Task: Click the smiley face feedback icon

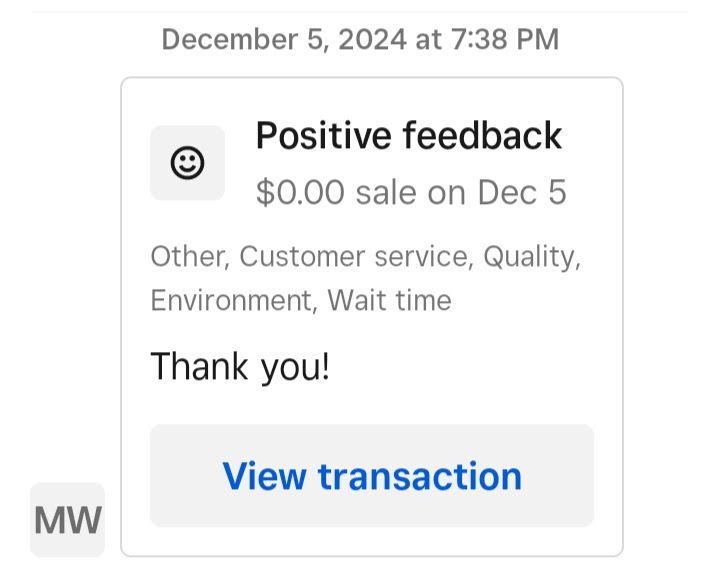Action: 187,163
